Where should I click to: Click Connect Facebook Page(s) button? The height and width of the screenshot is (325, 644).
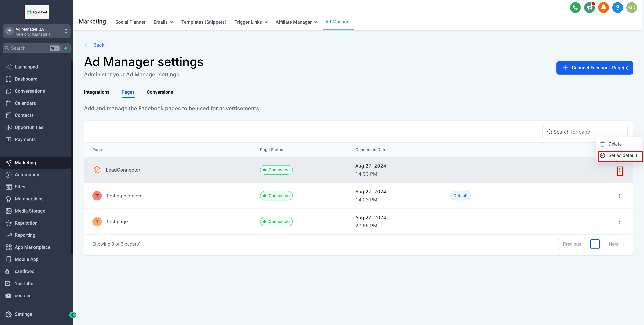(x=595, y=68)
